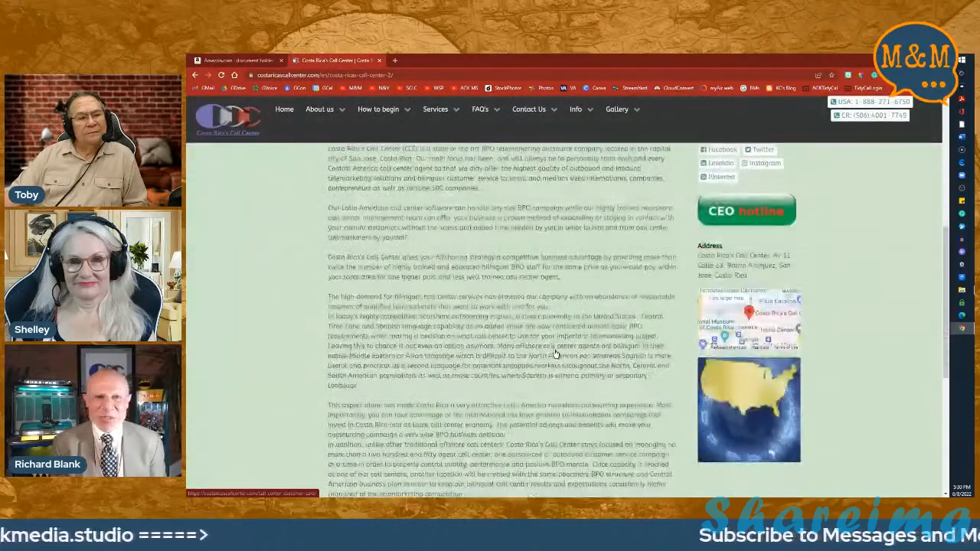This screenshot has height=551, width=980.
Task: Bookmark this page with the star icon
Action: [x=831, y=75]
